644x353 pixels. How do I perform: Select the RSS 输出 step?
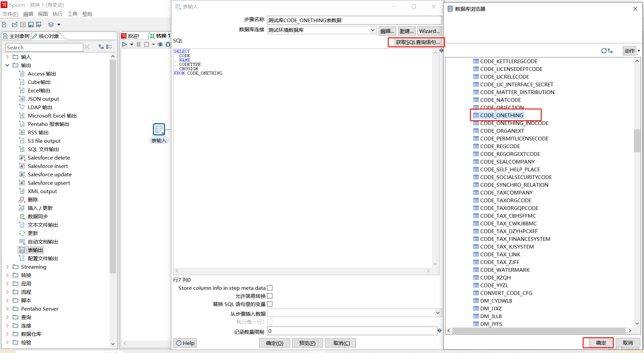(x=38, y=132)
